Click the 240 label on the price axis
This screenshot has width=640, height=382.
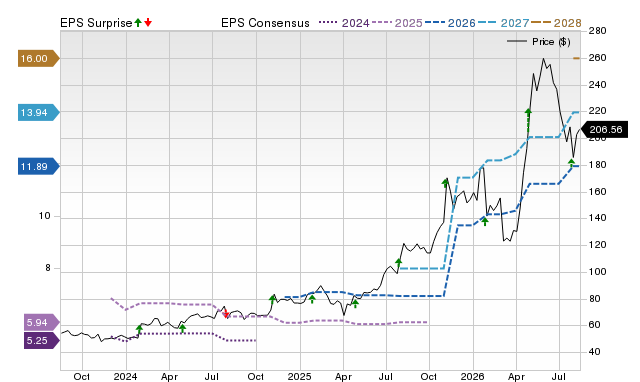pos(598,84)
